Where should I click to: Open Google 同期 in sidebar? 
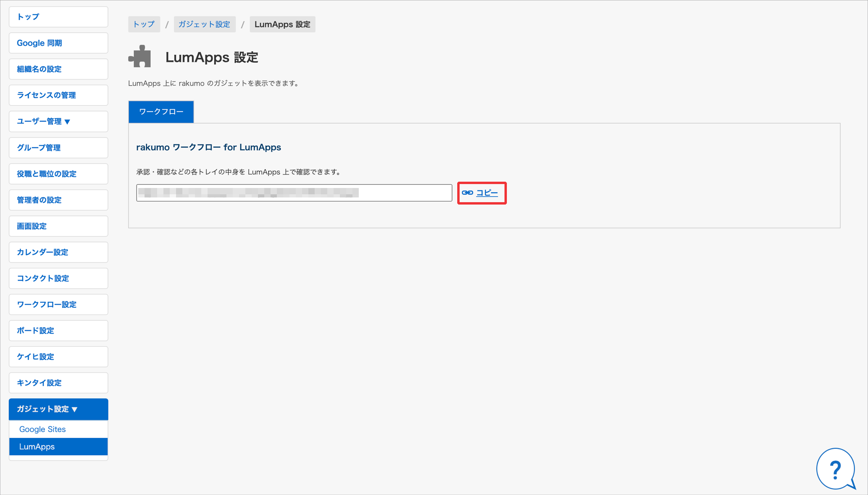tap(58, 43)
